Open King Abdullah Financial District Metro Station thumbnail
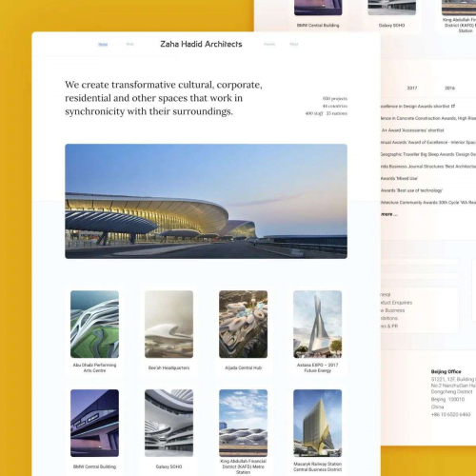 (x=243, y=423)
